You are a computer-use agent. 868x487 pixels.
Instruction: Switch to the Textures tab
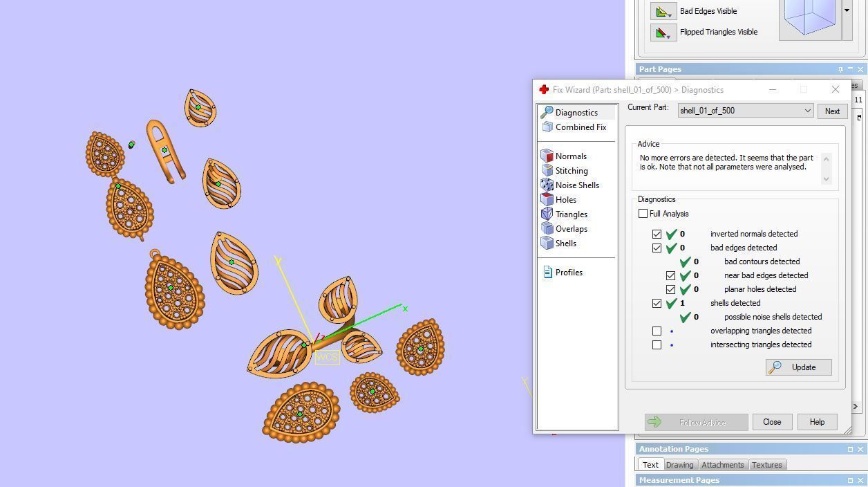767,465
